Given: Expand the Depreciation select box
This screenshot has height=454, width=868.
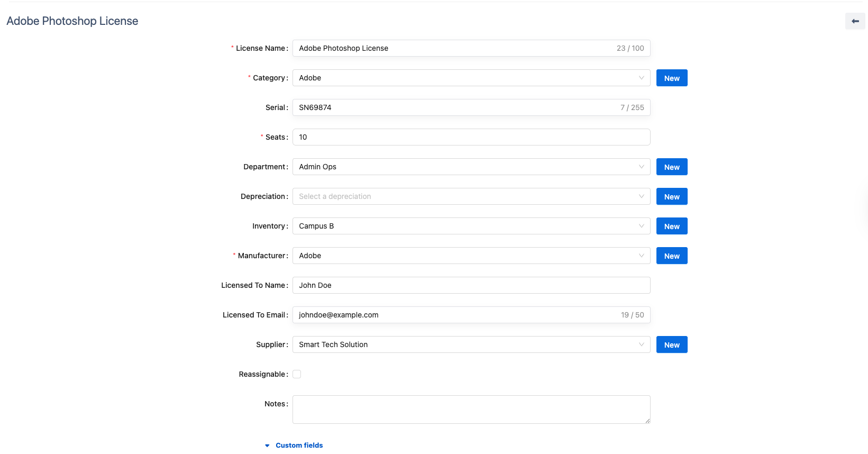Looking at the screenshot, I should [x=471, y=196].
